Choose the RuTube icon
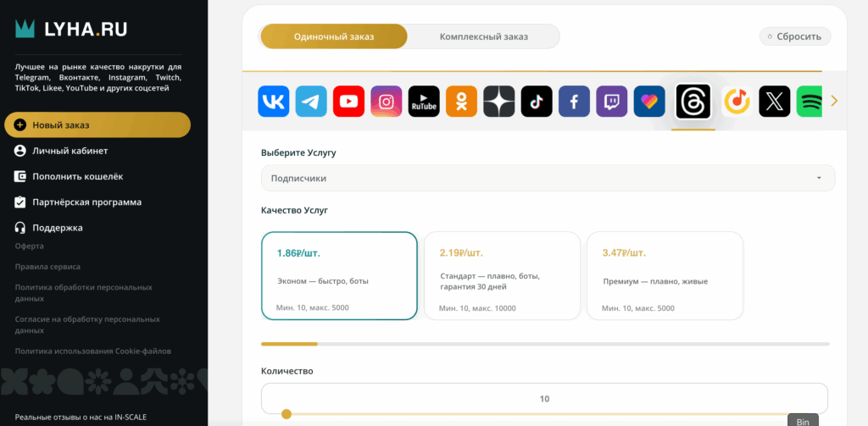 tap(424, 102)
